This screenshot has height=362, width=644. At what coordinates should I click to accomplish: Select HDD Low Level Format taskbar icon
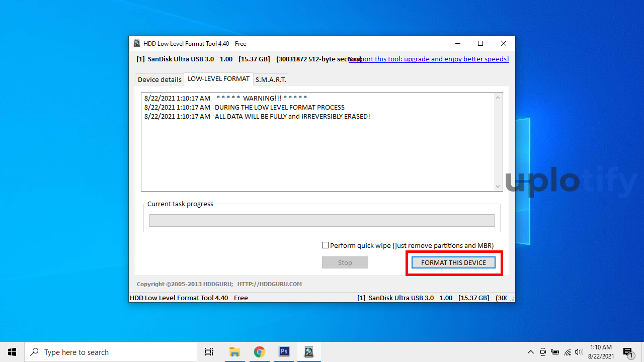[x=309, y=352]
